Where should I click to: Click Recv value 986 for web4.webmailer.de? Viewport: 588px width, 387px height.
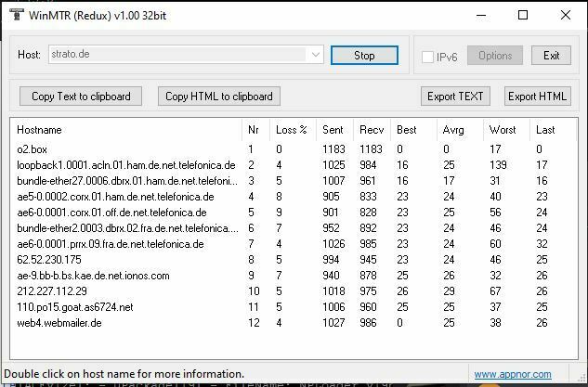[x=368, y=323]
